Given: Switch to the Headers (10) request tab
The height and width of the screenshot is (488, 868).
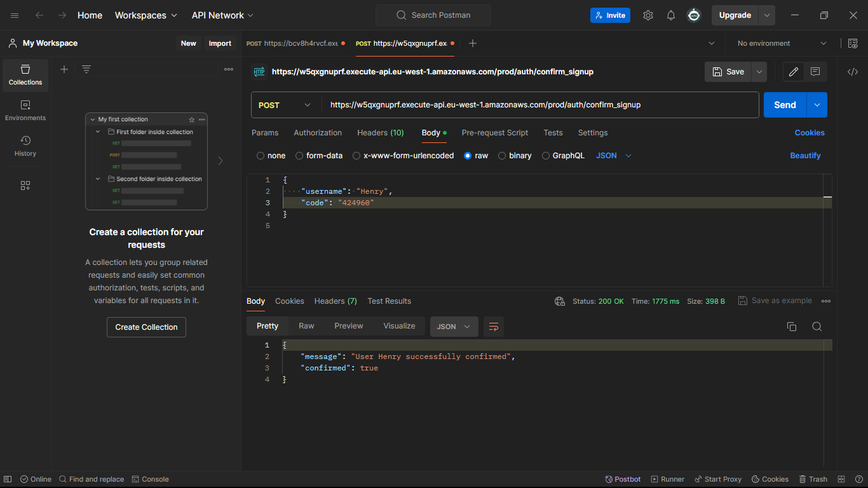Looking at the screenshot, I should [x=381, y=133].
